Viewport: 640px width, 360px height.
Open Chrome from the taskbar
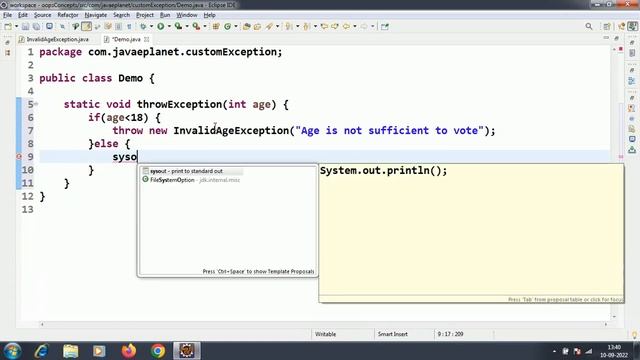coord(158,351)
